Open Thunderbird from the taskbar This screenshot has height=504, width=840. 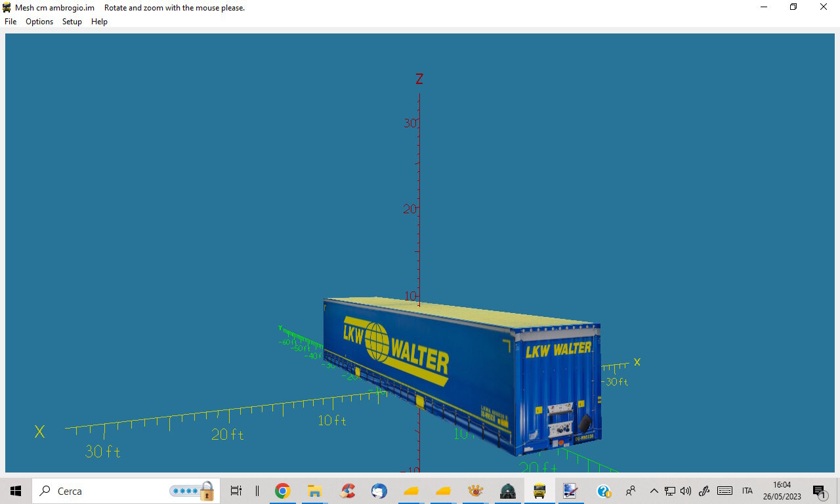pyautogui.click(x=379, y=491)
